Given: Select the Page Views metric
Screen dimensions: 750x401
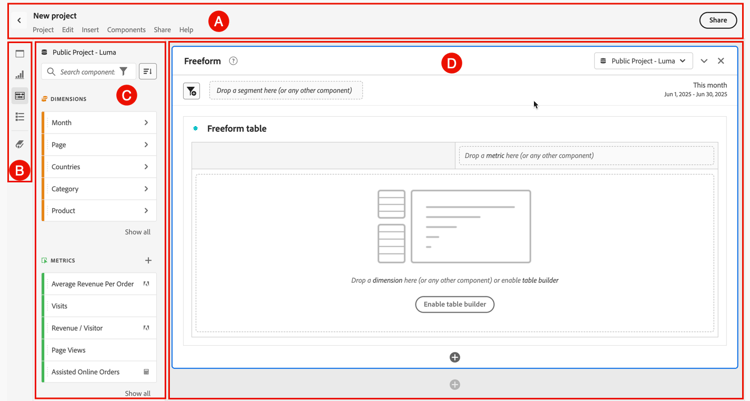Looking at the screenshot, I should pyautogui.click(x=99, y=350).
